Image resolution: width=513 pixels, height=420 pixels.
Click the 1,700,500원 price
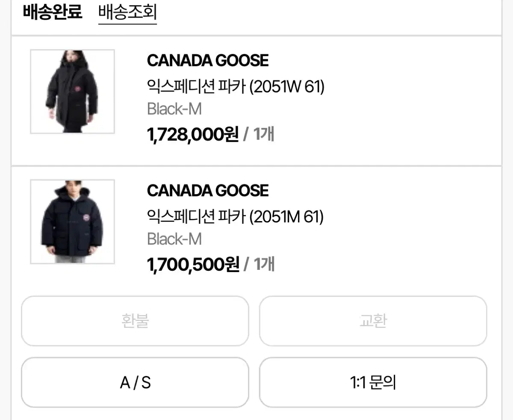[193, 265]
